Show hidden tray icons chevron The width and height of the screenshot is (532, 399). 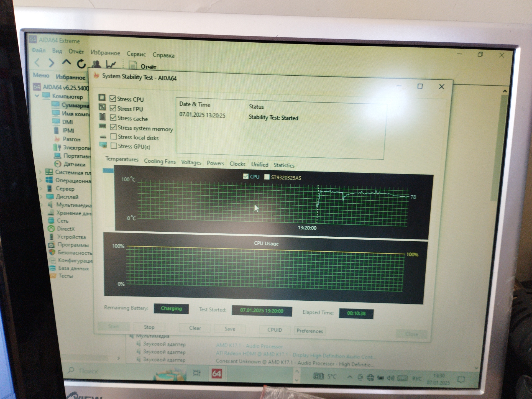tap(350, 377)
